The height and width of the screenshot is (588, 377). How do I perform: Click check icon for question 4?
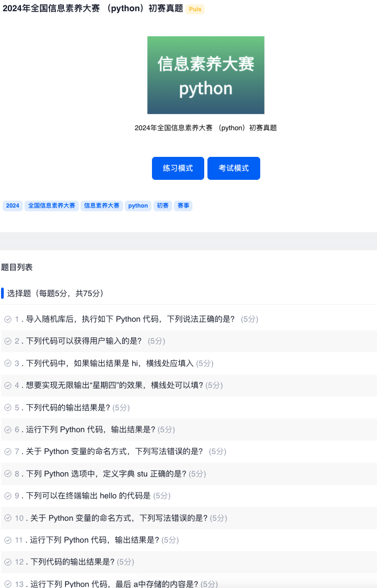pyautogui.click(x=8, y=385)
